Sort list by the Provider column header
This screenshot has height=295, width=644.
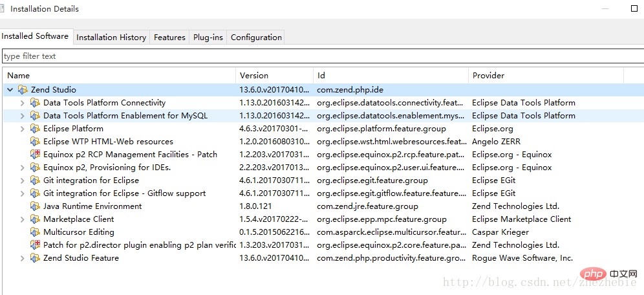click(546, 76)
